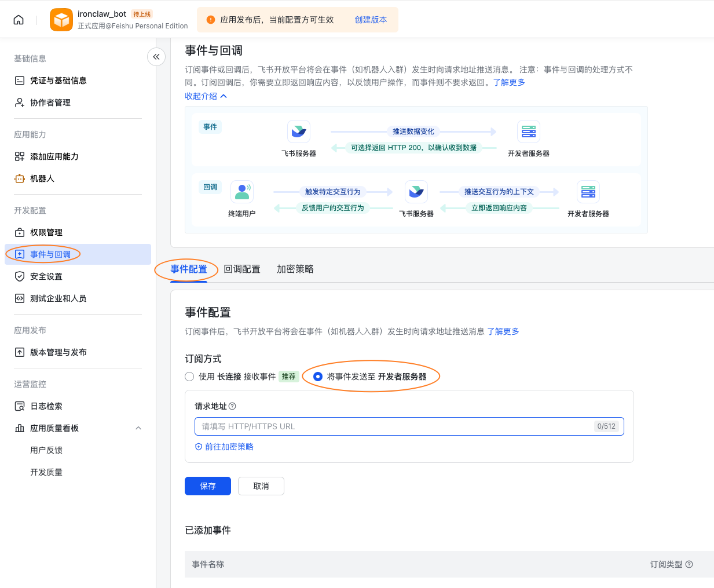This screenshot has width=714, height=588.
Task: Click the 回调 label tag in diagram
Action: tap(210, 187)
